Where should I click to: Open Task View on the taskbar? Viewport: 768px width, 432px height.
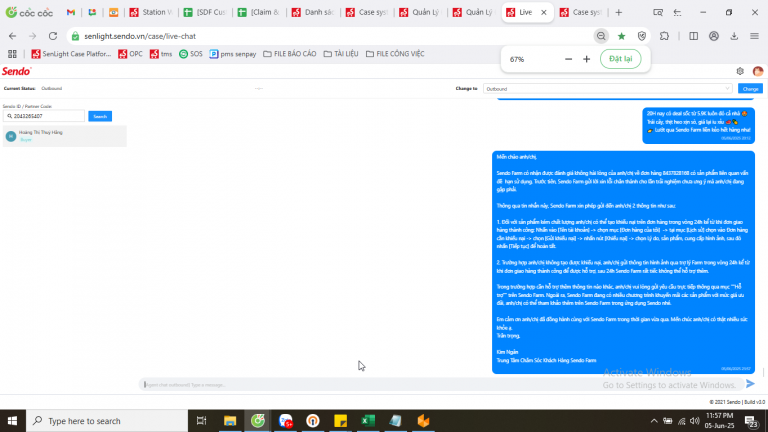point(201,421)
